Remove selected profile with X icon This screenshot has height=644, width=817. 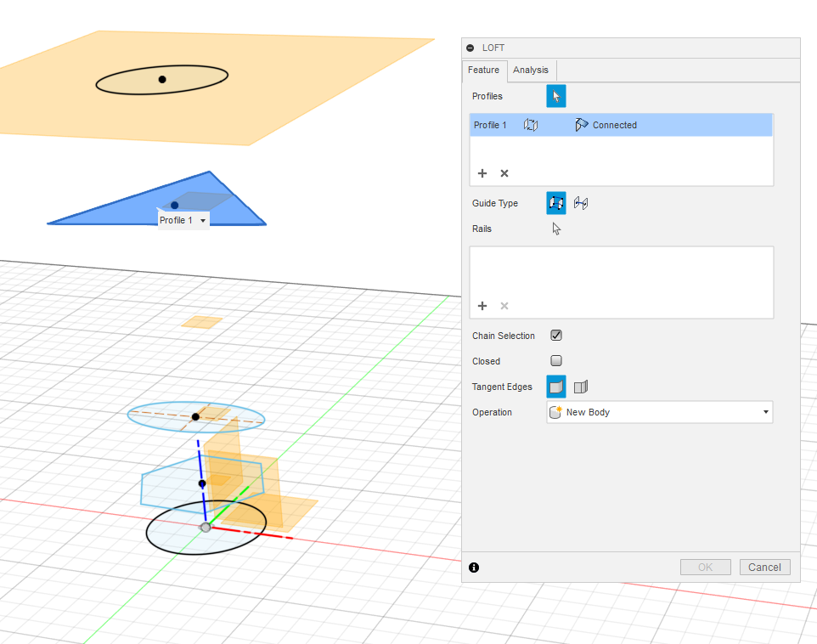coord(504,173)
